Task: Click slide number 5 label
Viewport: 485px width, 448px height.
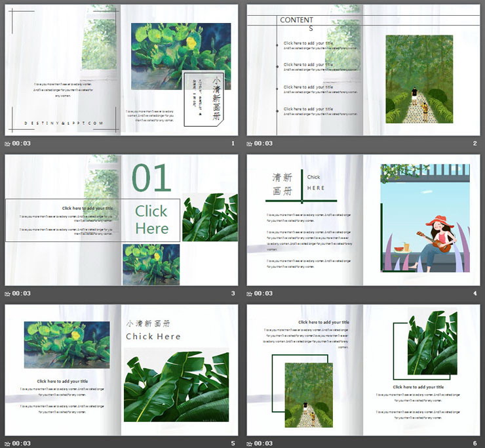Action: (233, 444)
